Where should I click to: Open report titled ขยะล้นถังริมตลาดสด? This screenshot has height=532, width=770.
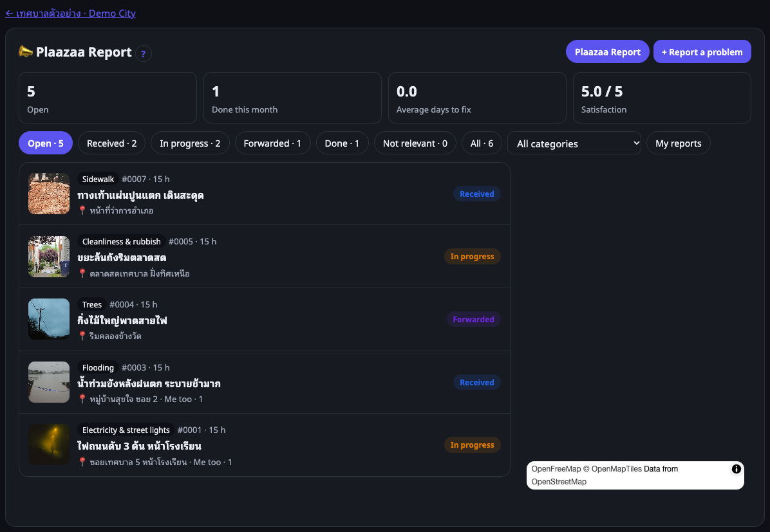click(x=122, y=258)
